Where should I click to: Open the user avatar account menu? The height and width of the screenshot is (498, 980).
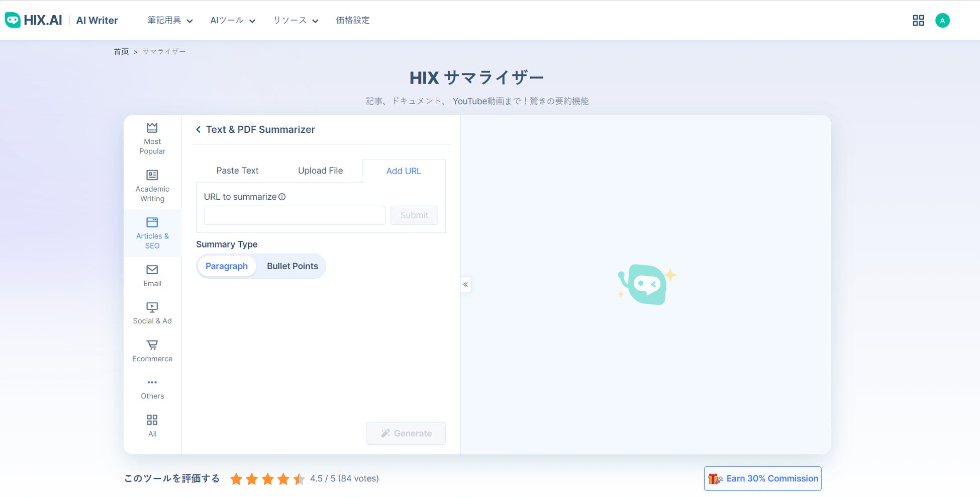942,20
